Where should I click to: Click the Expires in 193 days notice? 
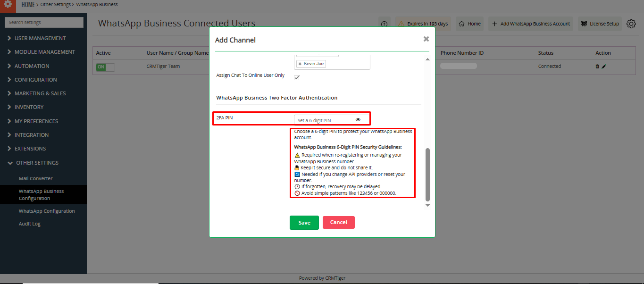coord(423,24)
